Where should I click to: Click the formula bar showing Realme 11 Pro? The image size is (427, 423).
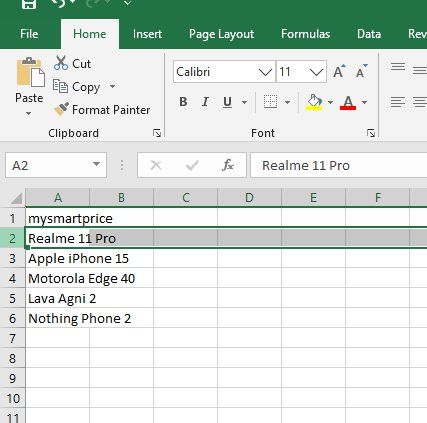[339, 165]
